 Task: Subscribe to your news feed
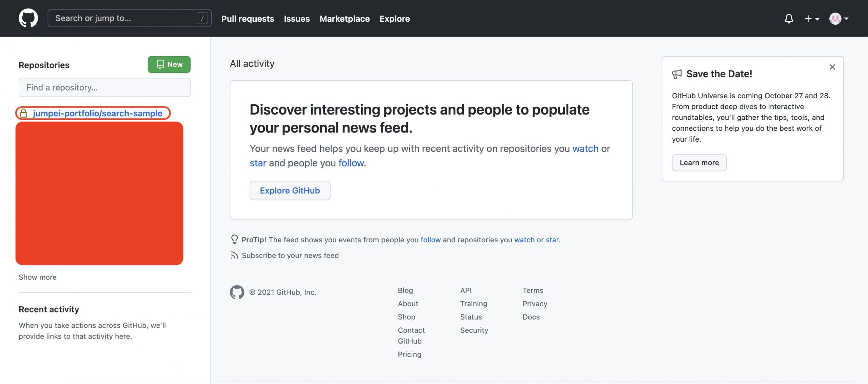[290, 255]
